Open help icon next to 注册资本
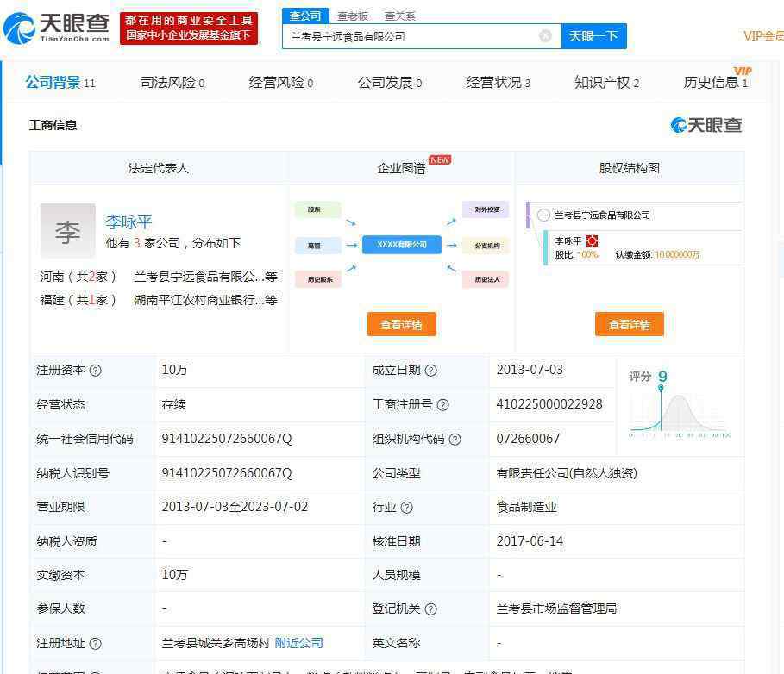The image size is (784, 674). pos(95,371)
